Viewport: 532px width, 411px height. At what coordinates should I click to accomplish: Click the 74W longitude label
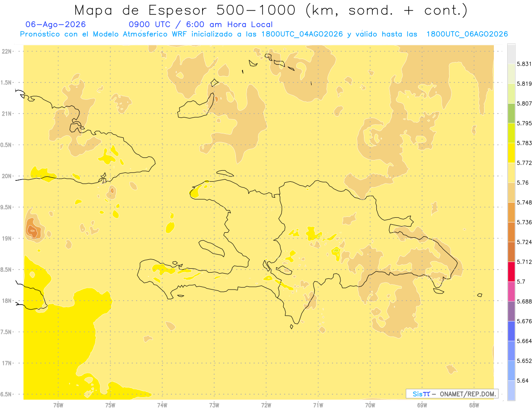(x=162, y=405)
